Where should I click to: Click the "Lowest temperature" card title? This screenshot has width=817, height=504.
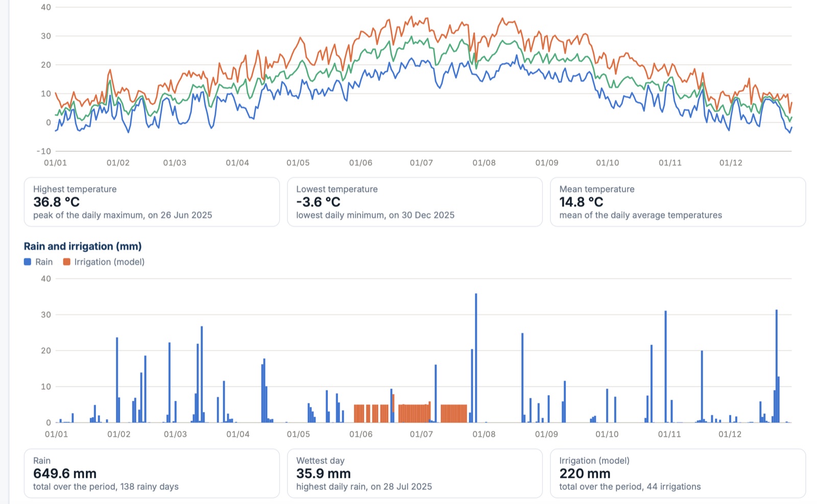click(x=337, y=189)
